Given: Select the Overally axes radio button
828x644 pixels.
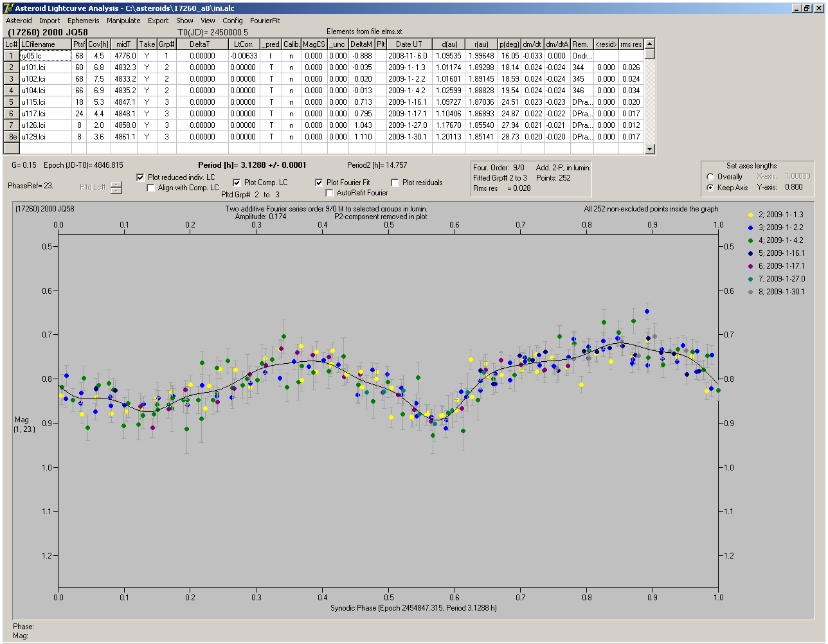Looking at the screenshot, I should (x=710, y=177).
